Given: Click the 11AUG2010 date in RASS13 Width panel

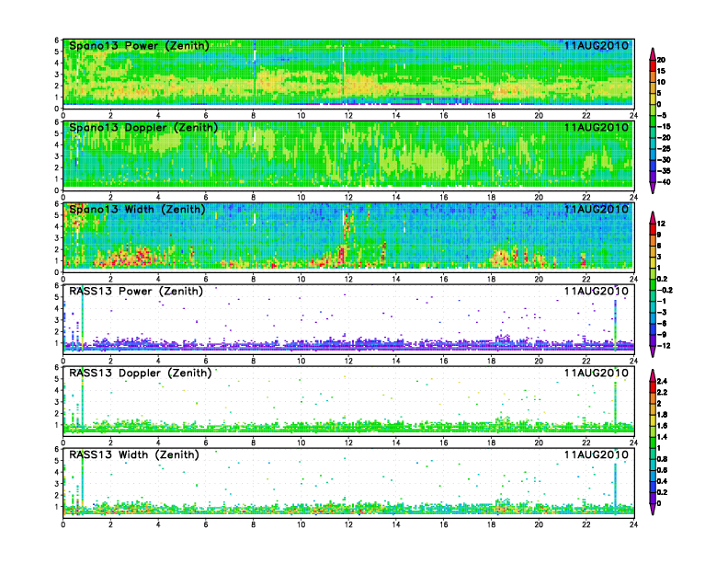Looking at the screenshot, I should [597, 454].
